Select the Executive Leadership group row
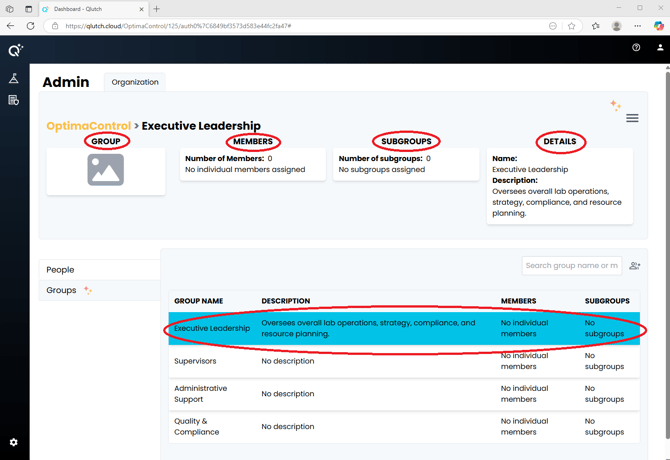 pyautogui.click(x=404, y=328)
